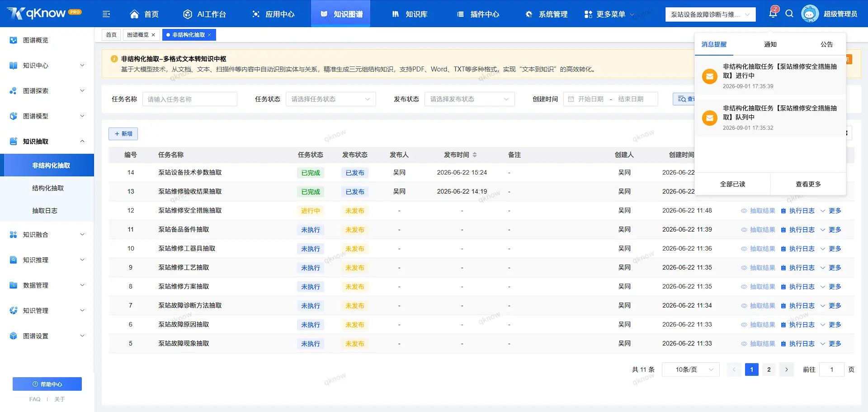
Task: Open the 10条/页 page size dropdown
Action: 690,369
